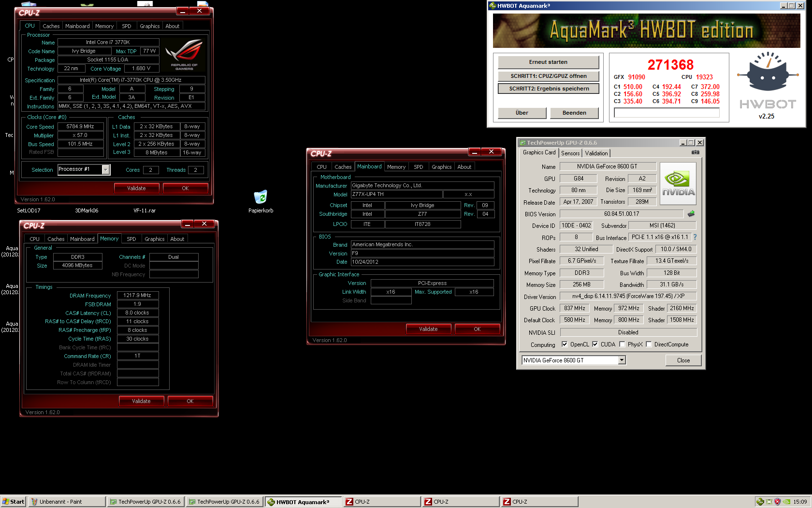Open the Processor #1 selection dropdown
The image size is (812, 508).
point(106,169)
